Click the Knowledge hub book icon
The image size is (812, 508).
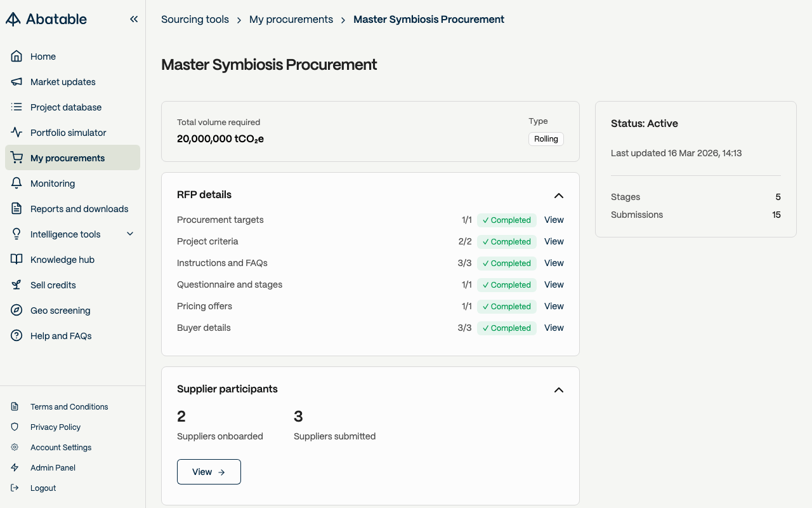17,260
